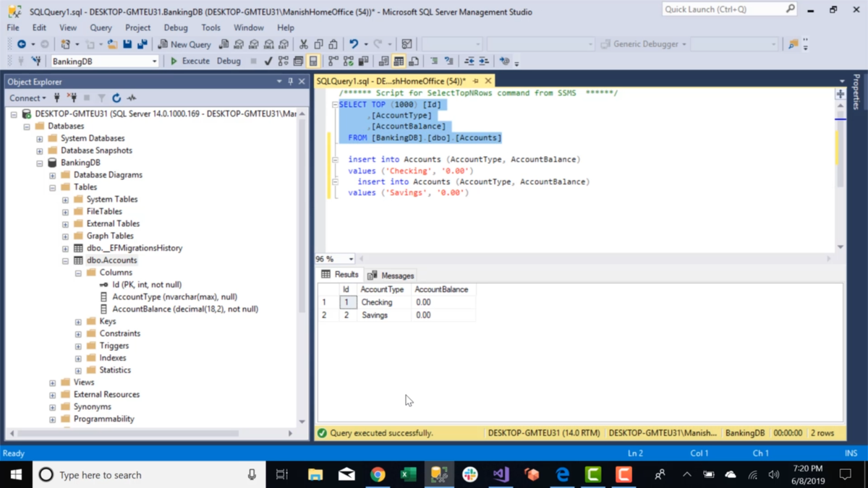
Task: Click the Database Engine Query icon
Action: click(x=224, y=44)
